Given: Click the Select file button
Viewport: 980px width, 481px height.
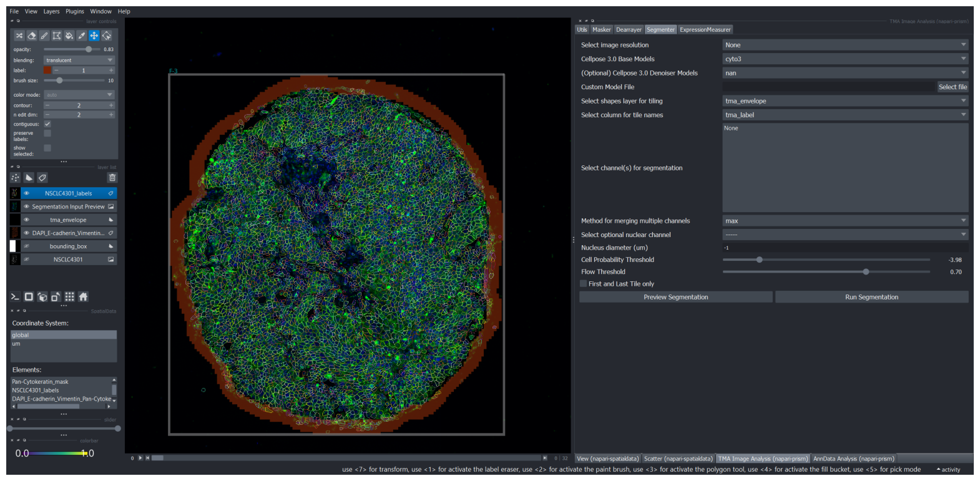Looking at the screenshot, I should coord(953,87).
